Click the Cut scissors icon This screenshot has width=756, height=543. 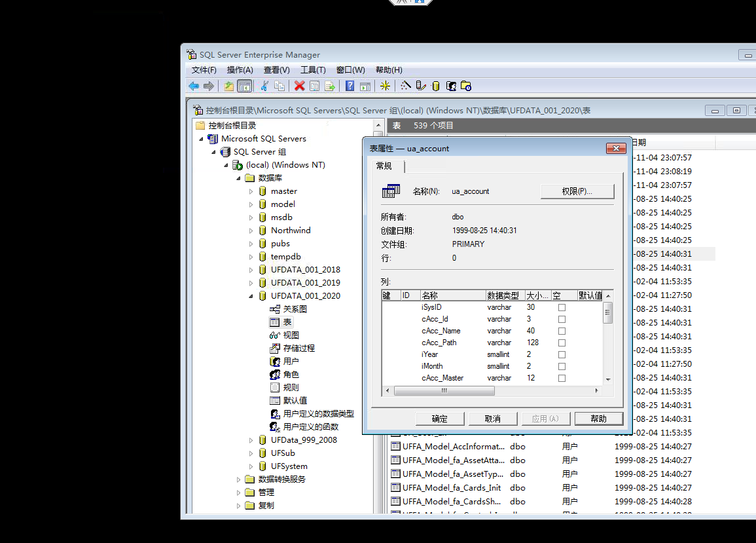point(264,86)
